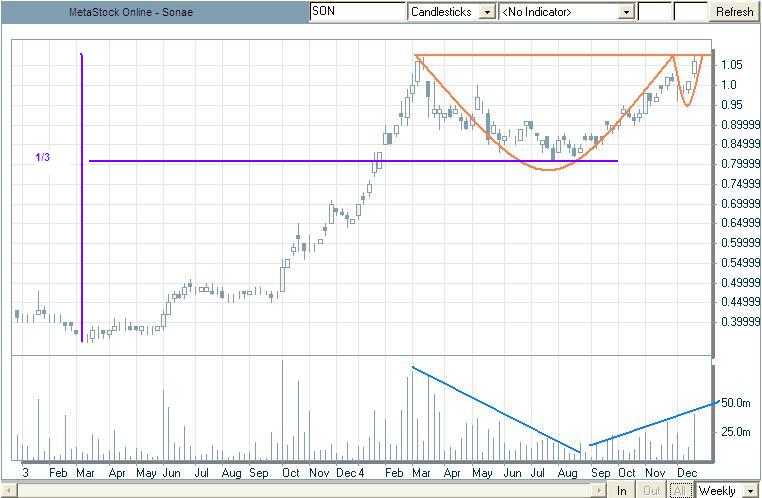Click the 50.0m volume axis label
The width and height of the screenshot is (762, 498).
736,403
